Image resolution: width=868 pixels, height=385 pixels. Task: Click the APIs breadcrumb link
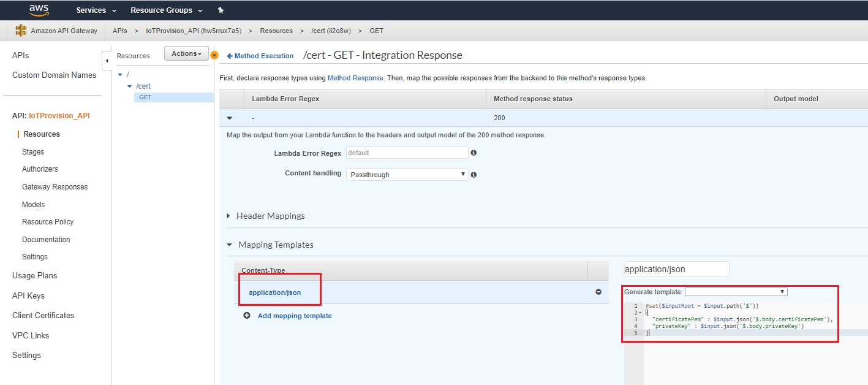pyautogui.click(x=120, y=31)
